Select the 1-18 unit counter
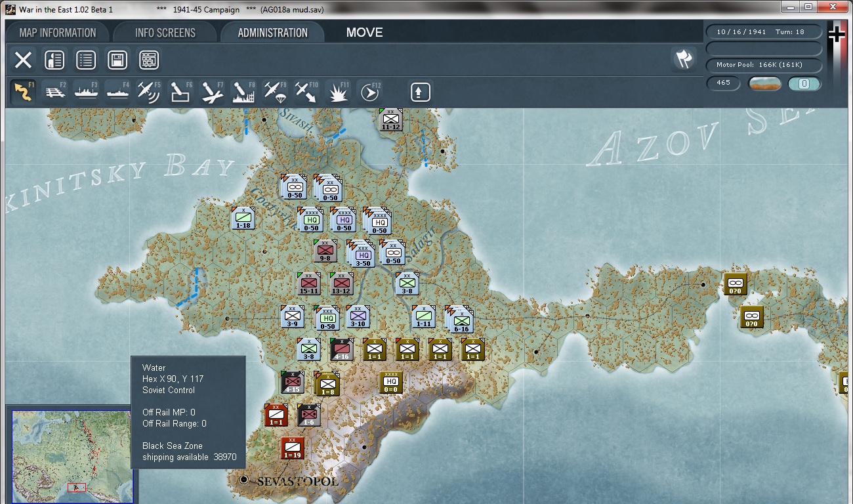Viewport: 853px width, 504px height. point(243,218)
